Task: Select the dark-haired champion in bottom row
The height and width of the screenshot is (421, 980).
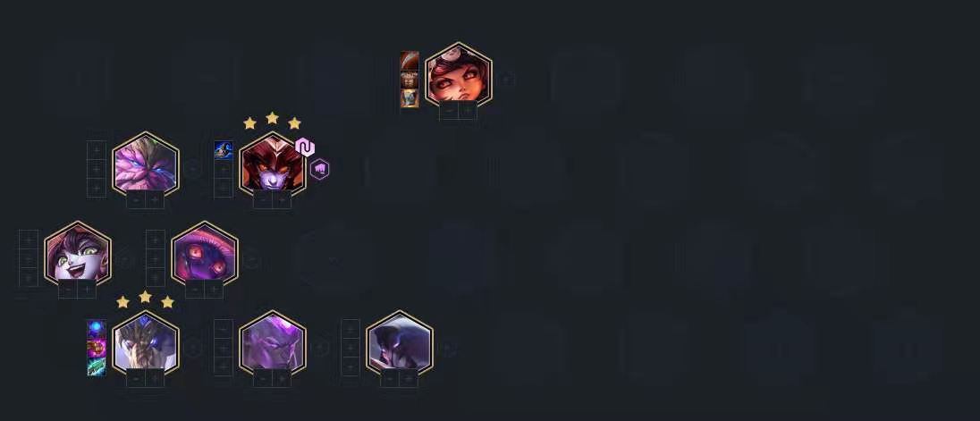Action: (x=400, y=343)
